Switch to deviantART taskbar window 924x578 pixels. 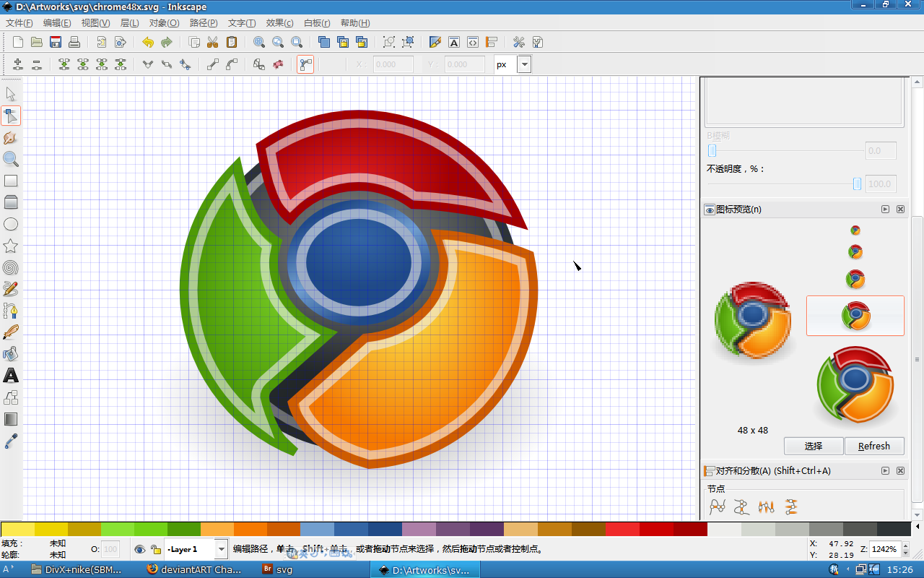(x=195, y=569)
